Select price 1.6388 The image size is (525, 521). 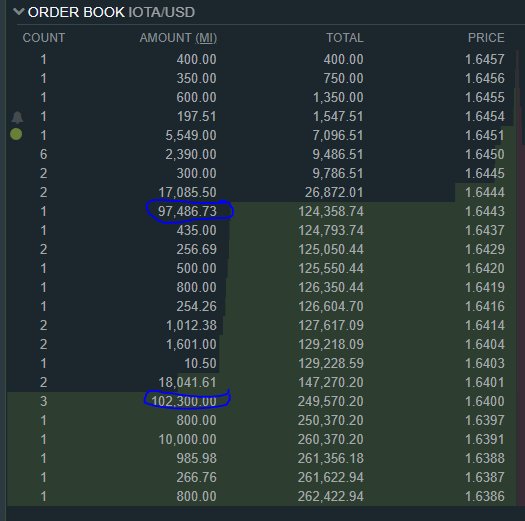[484, 458]
